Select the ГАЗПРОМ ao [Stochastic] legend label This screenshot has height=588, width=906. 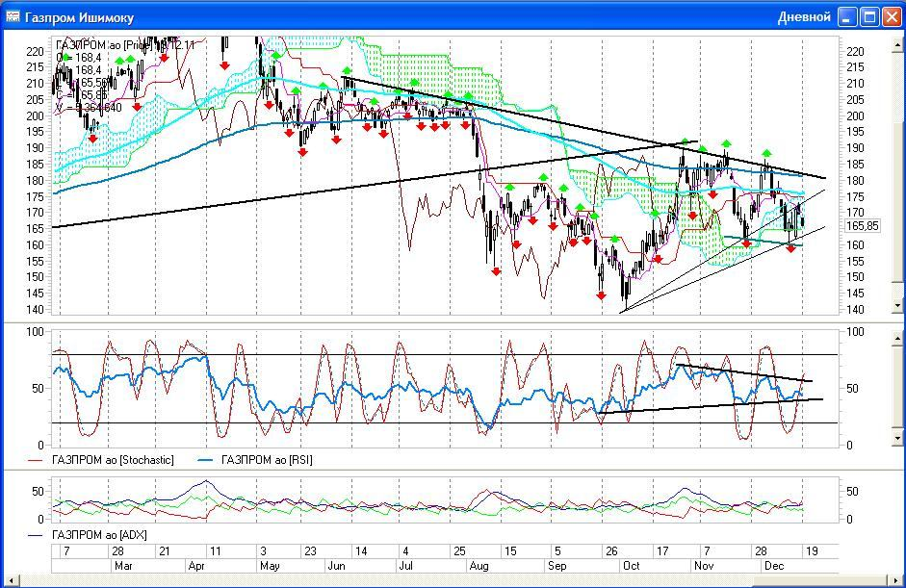point(113,460)
